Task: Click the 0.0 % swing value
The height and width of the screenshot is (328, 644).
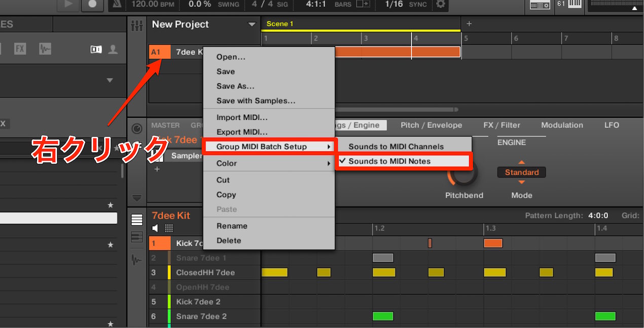Action: (x=200, y=4)
